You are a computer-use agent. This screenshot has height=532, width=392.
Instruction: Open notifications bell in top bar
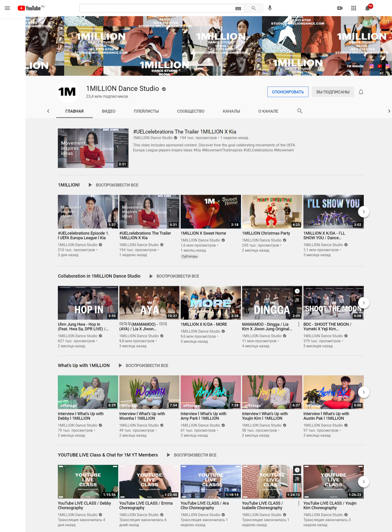(367, 8)
